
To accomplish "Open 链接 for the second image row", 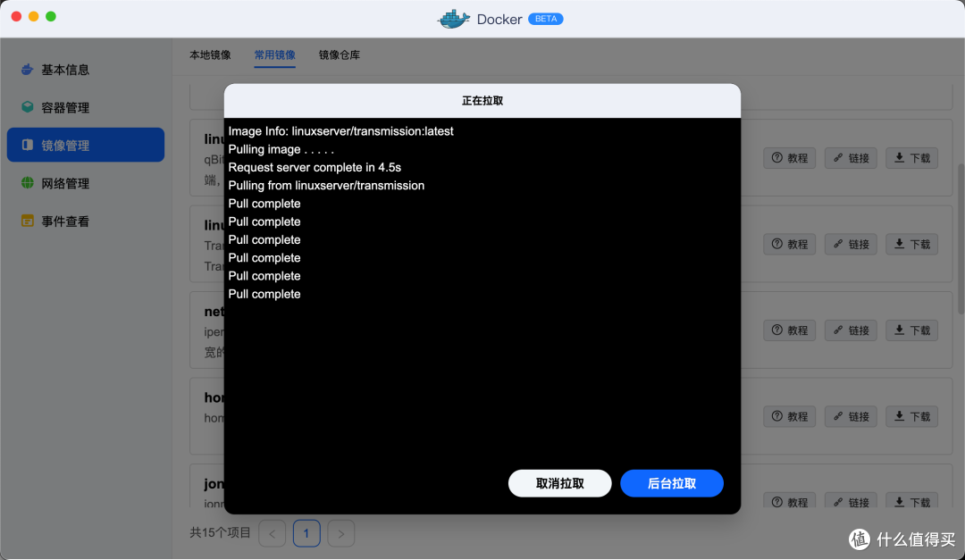I will [851, 245].
